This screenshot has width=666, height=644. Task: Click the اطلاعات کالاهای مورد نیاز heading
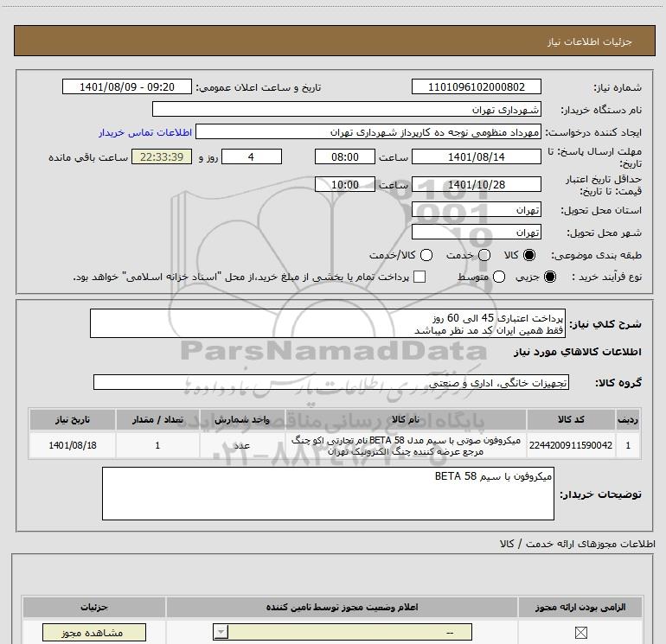coord(577,352)
